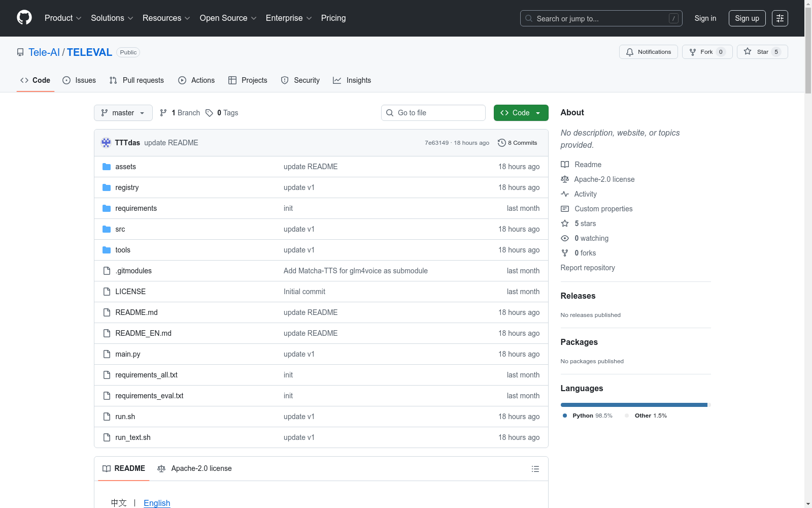Open the Add Matcha-TTS commit message
This screenshot has height=508, width=812.
[356, 271]
